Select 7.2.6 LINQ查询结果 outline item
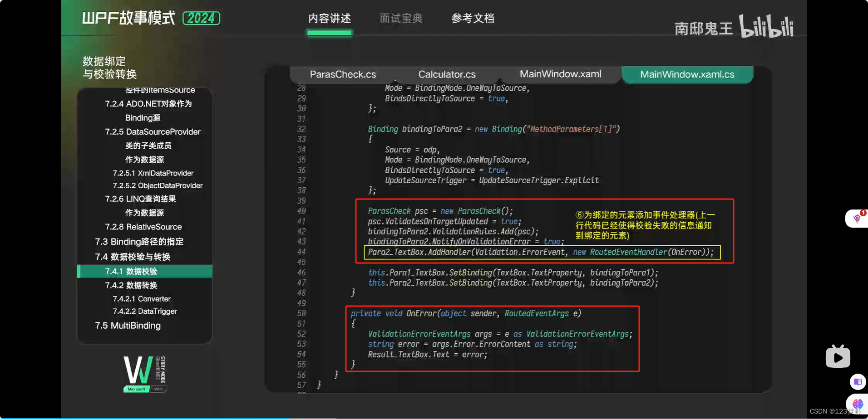 pyautogui.click(x=140, y=199)
